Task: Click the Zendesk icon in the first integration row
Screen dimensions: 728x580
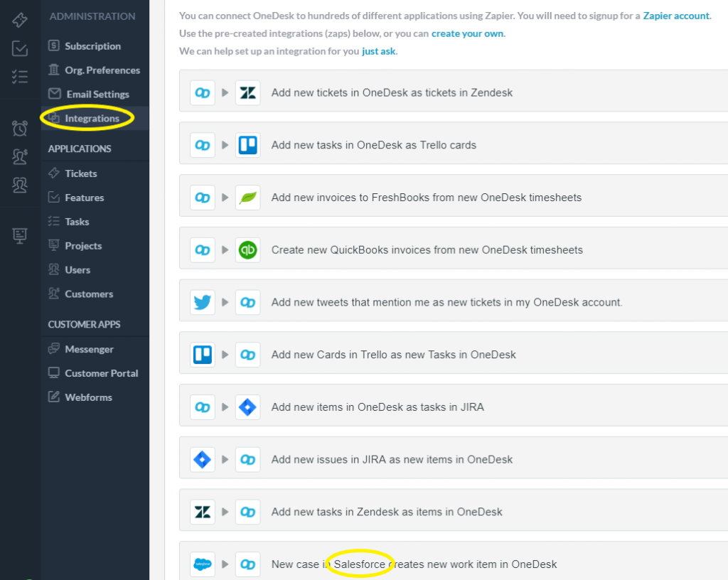Action: (x=247, y=92)
